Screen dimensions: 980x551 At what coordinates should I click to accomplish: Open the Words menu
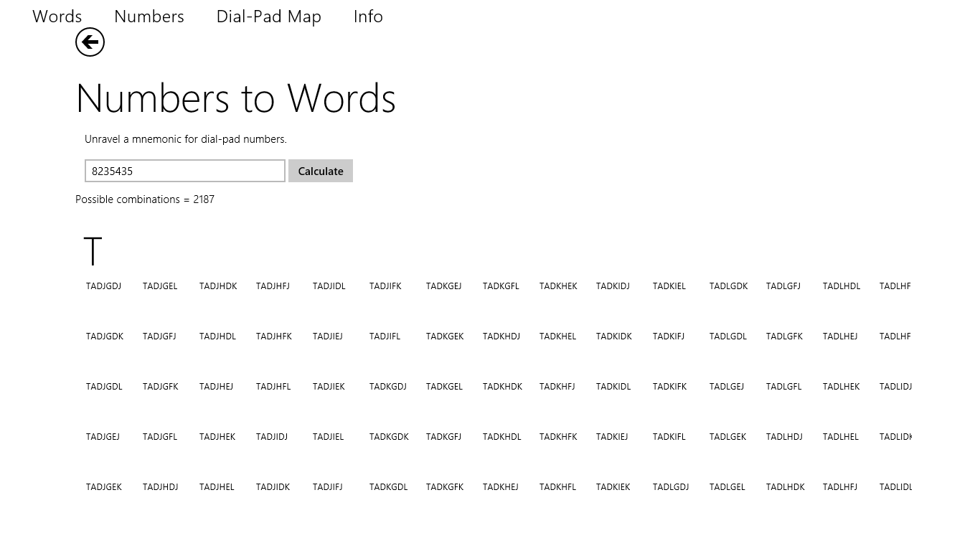(57, 16)
